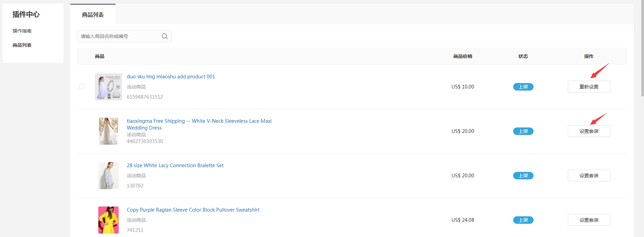Click the vertical page scrollbar
The height and width of the screenshot is (237, 644).
[x=642, y=47]
